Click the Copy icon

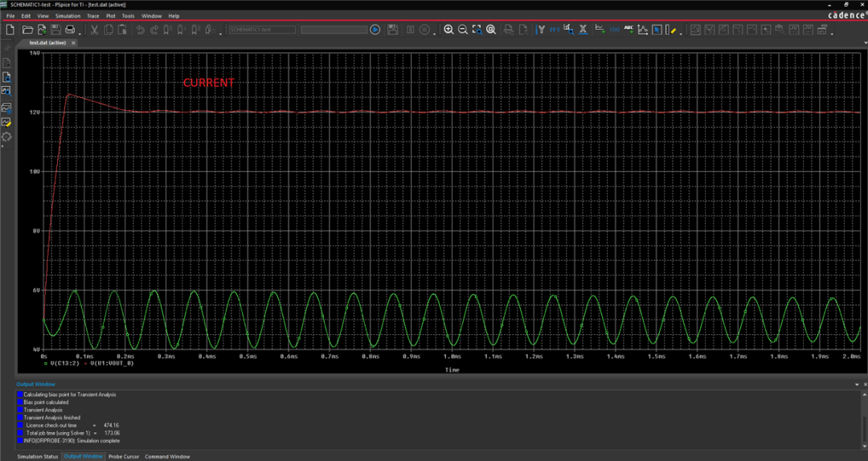tap(108, 30)
